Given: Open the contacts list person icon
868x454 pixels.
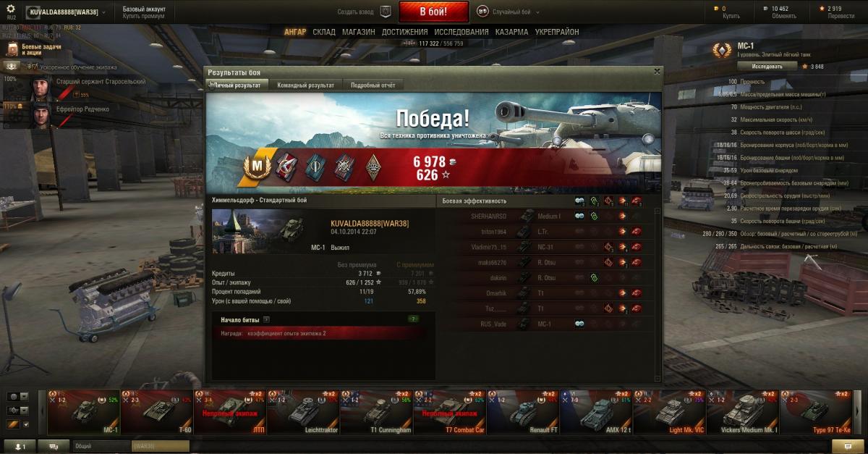Looking at the screenshot, I should point(20,447).
